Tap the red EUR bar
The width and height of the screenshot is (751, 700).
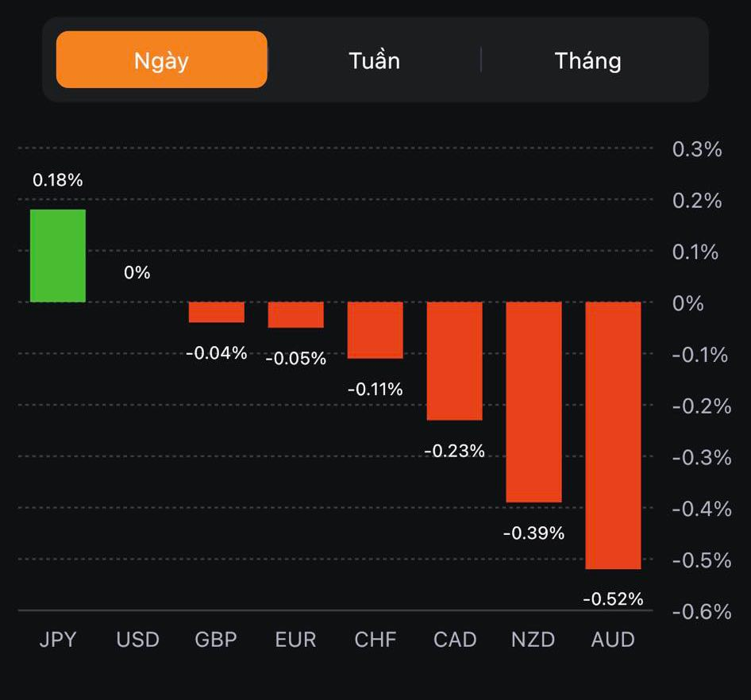(296, 314)
